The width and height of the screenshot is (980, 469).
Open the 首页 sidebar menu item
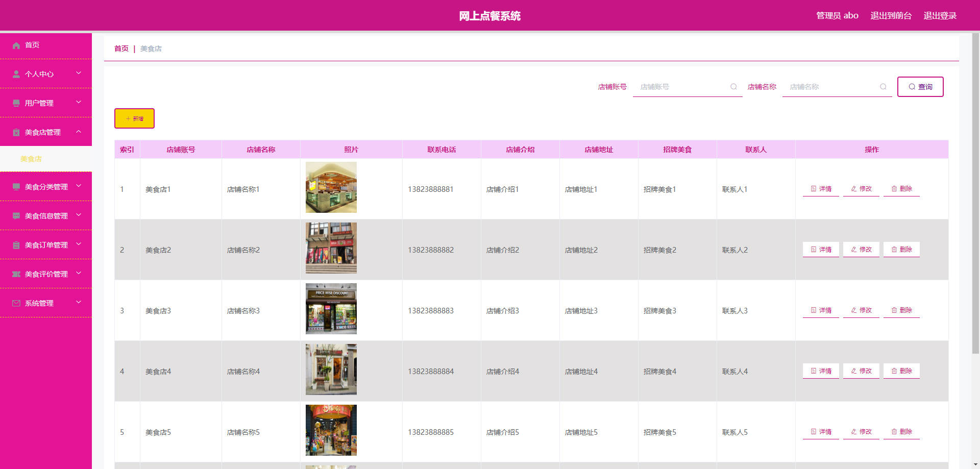[x=46, y=45]
